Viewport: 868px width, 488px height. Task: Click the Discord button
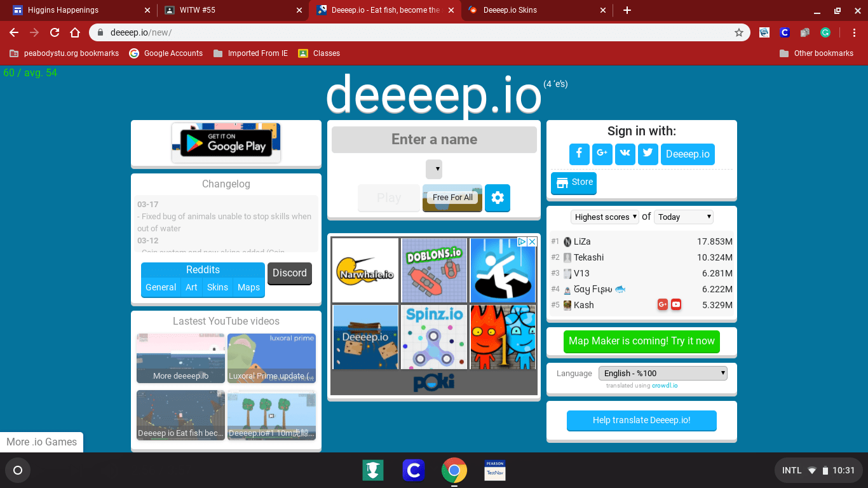(x=290, y=273)
